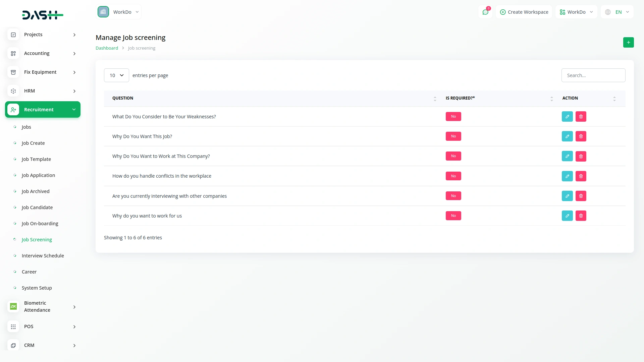644x362 pixels.
Task: Click the Biometric Attendance ZK icon
Action: (13, 306)
